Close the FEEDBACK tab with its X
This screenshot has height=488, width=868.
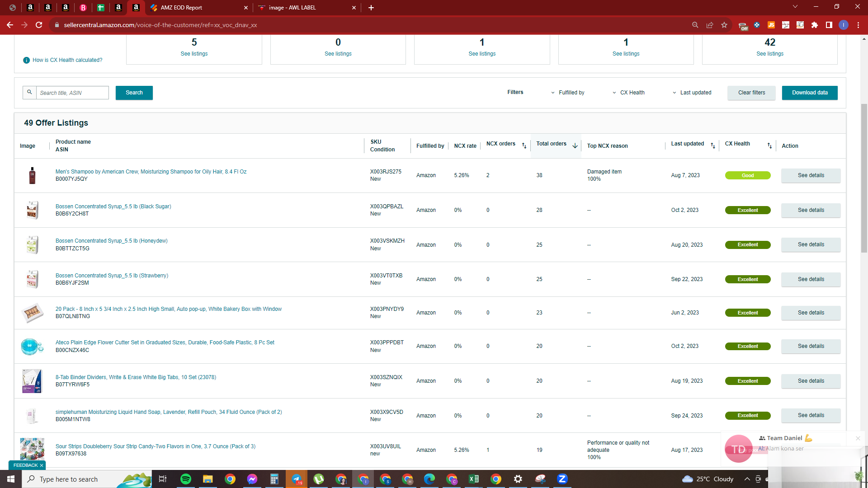tap(42, 465)
